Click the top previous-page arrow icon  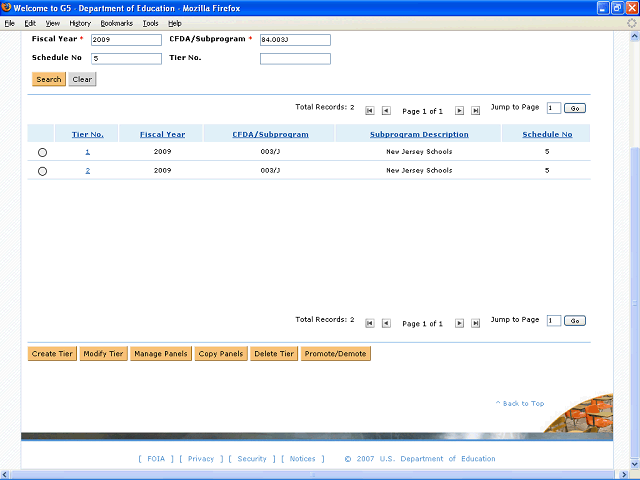point(386,111)
